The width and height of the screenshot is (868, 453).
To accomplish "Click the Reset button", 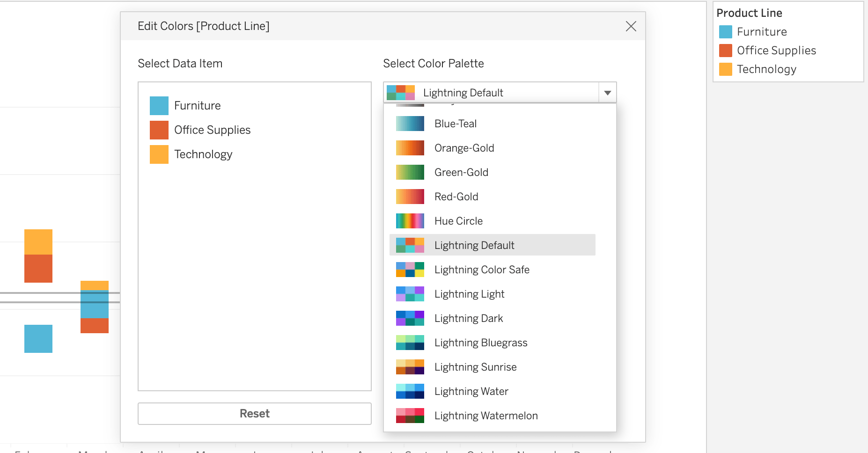I will [255, 414].
